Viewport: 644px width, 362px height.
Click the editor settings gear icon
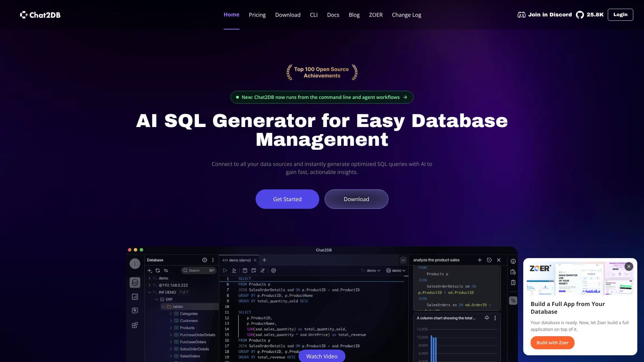point(273,270)
